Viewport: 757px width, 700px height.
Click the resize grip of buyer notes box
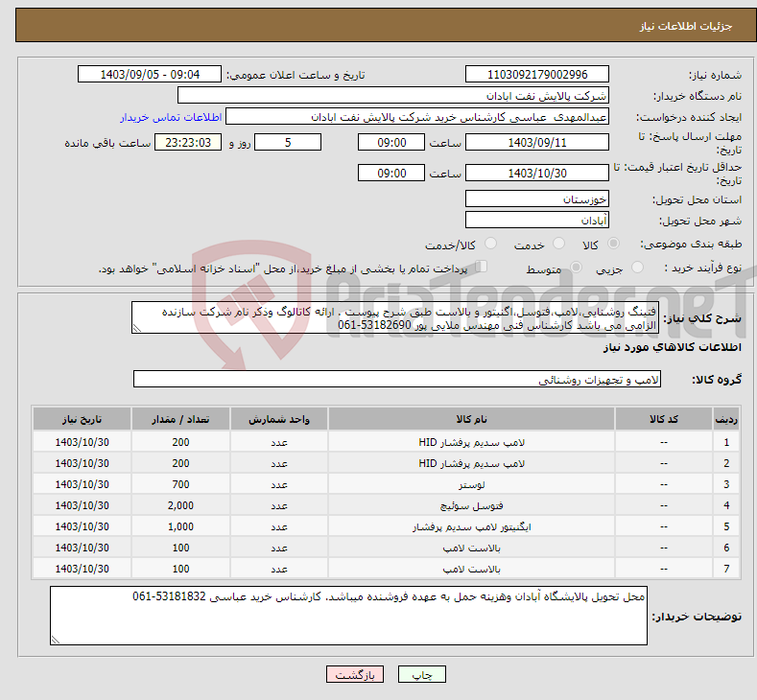pyautogui.click(x=56, y=640)
